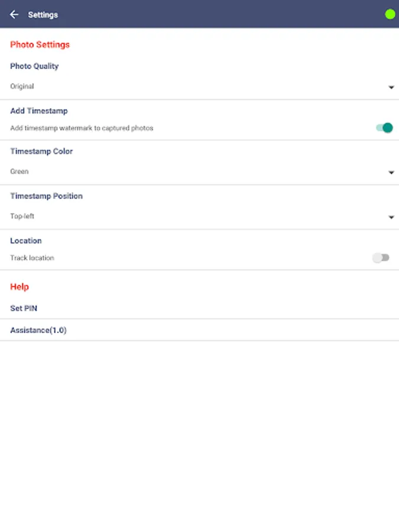Viewport: 399px width, 532px height.
Task: Click the Settings title in header
Action: click(43, 15)
